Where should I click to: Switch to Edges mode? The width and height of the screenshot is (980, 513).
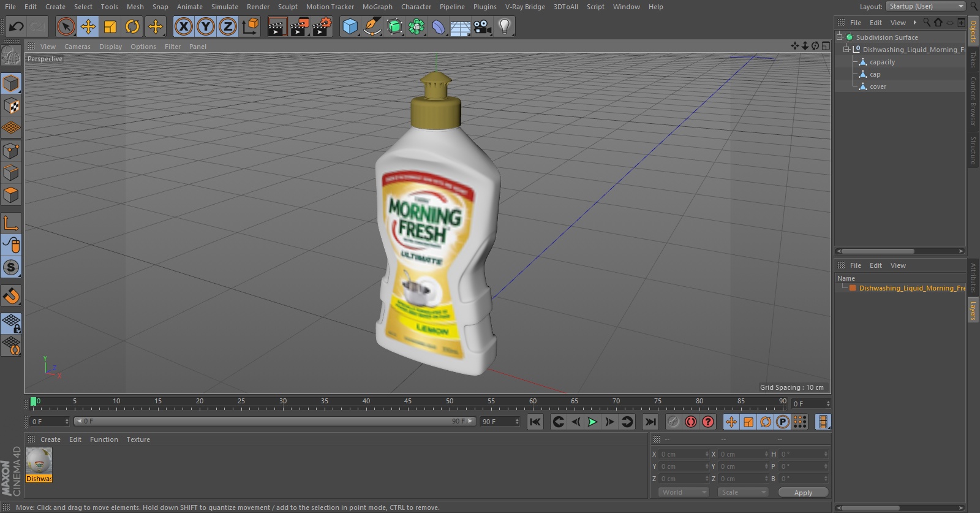tap(11, 173)
